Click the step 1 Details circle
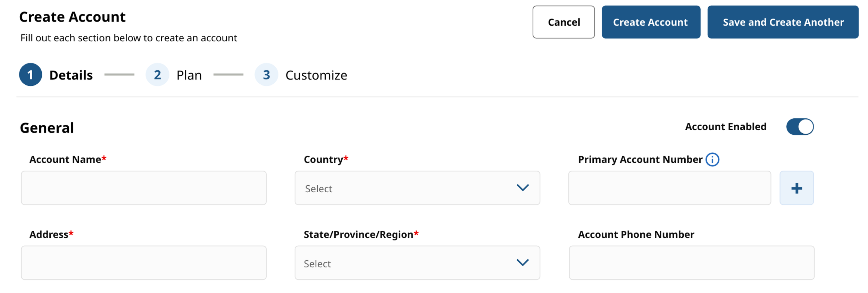 [31, 75]
